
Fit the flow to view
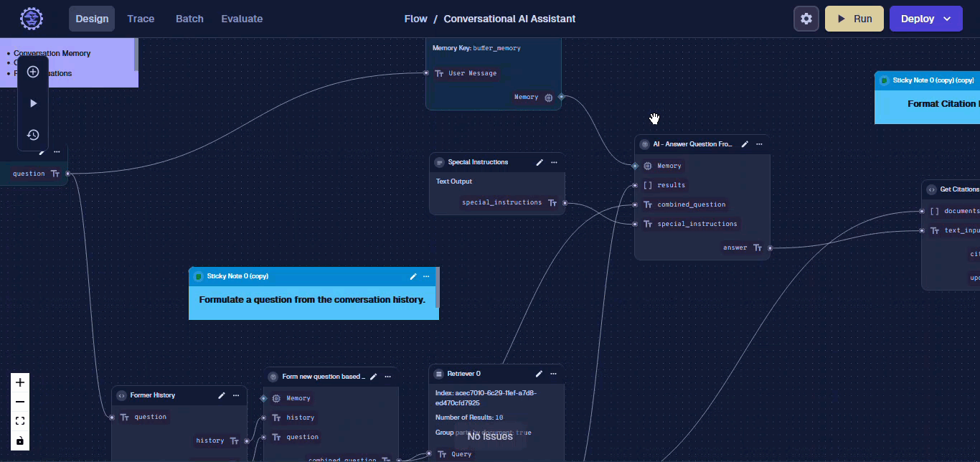tap(20, 421)
